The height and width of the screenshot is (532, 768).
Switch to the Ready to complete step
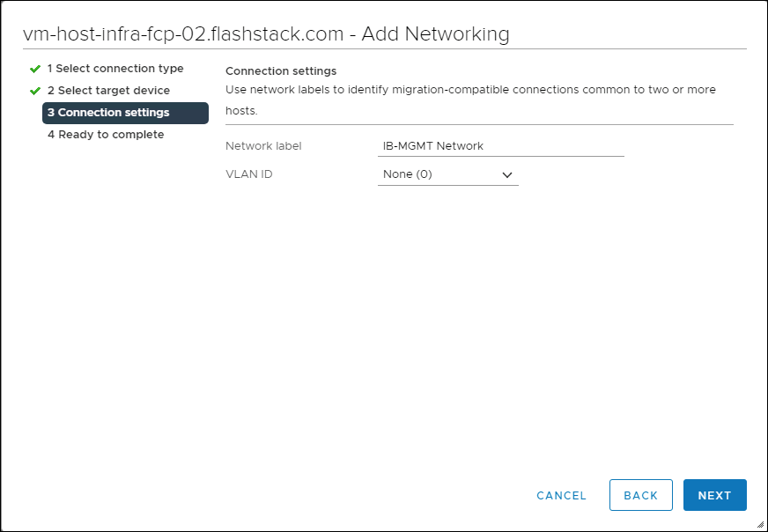point(106,134)
